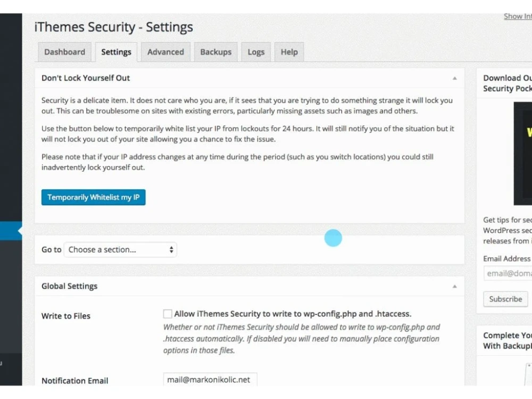Open the Advanced tab
Image resolution: width=532 pixels, height=399 pixels.
[165, 52]
